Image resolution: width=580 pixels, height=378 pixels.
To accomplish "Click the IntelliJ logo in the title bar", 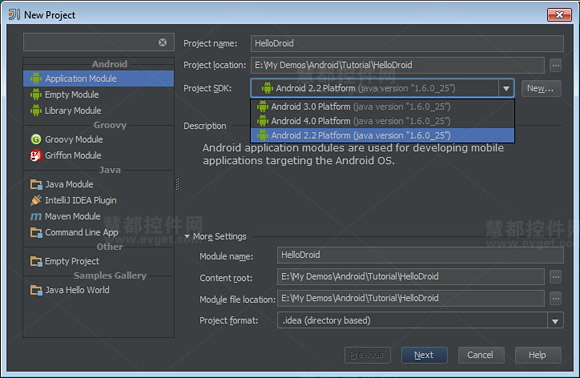I will click(x=14, y=15).
